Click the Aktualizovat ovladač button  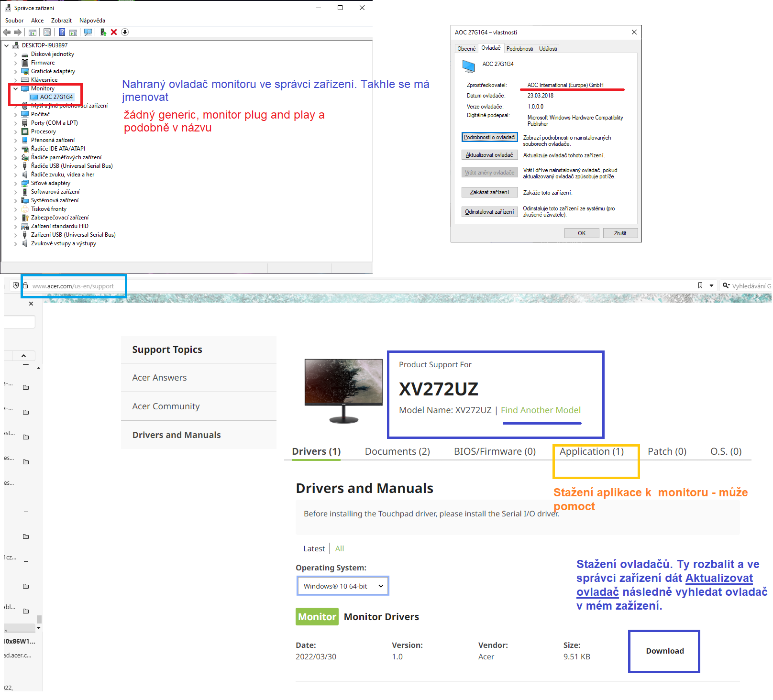click(490, 155)
